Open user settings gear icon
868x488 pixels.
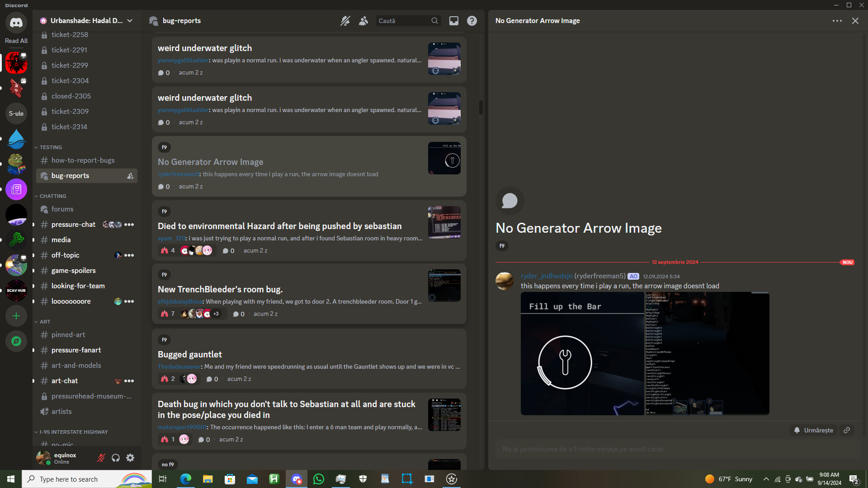click(x=130, y=458)
